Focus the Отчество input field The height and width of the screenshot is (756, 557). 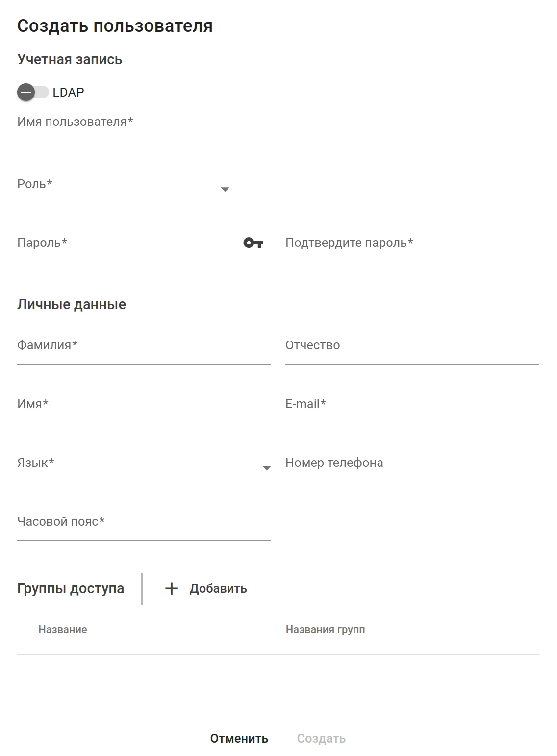click(x=412, y=350)
